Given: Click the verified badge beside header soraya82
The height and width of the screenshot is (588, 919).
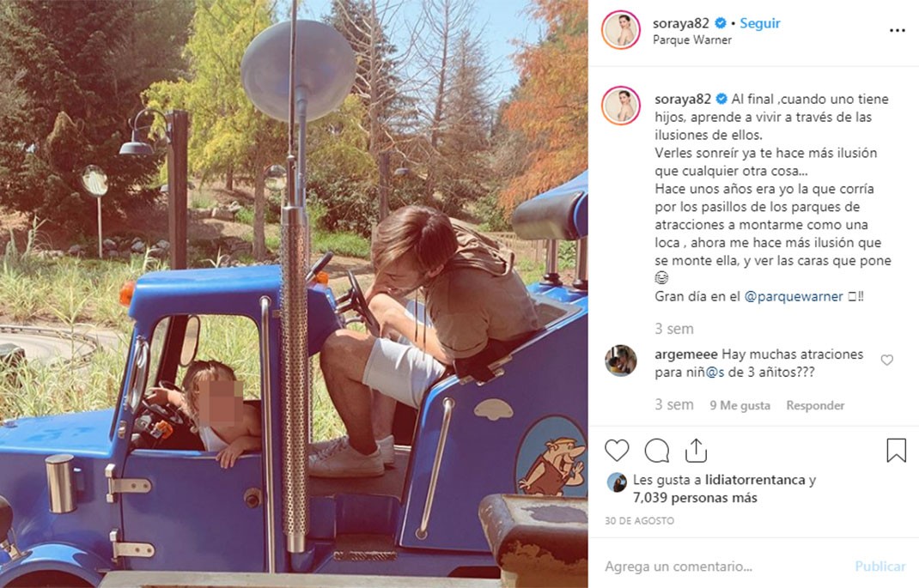Looking at the screenshot, I should pyautogui.click(x=721, y=23).
